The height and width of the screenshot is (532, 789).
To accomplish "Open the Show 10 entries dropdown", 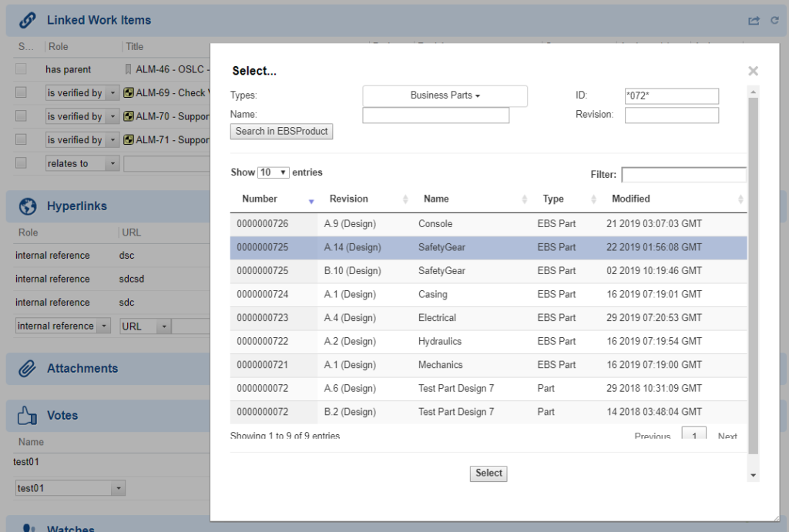I will pos(274,172).
